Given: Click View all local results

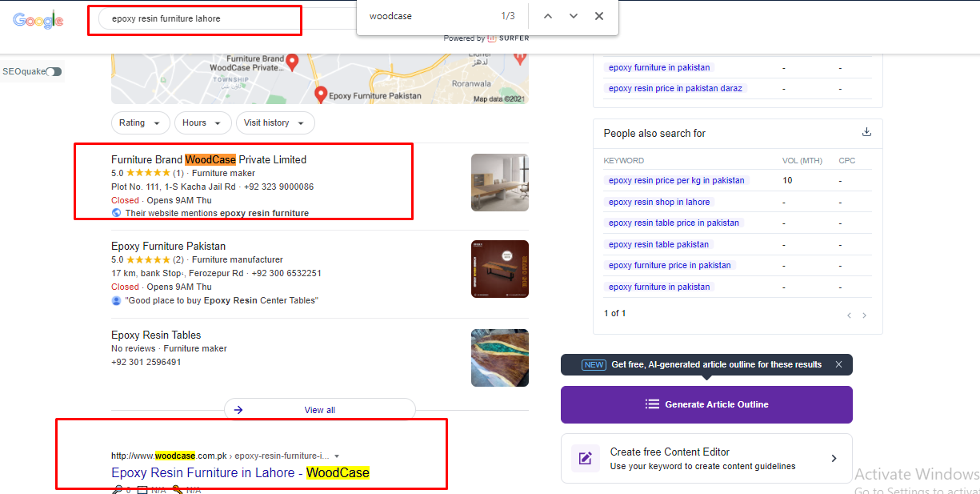Looking at the screenshot, I should click(319, 410).
